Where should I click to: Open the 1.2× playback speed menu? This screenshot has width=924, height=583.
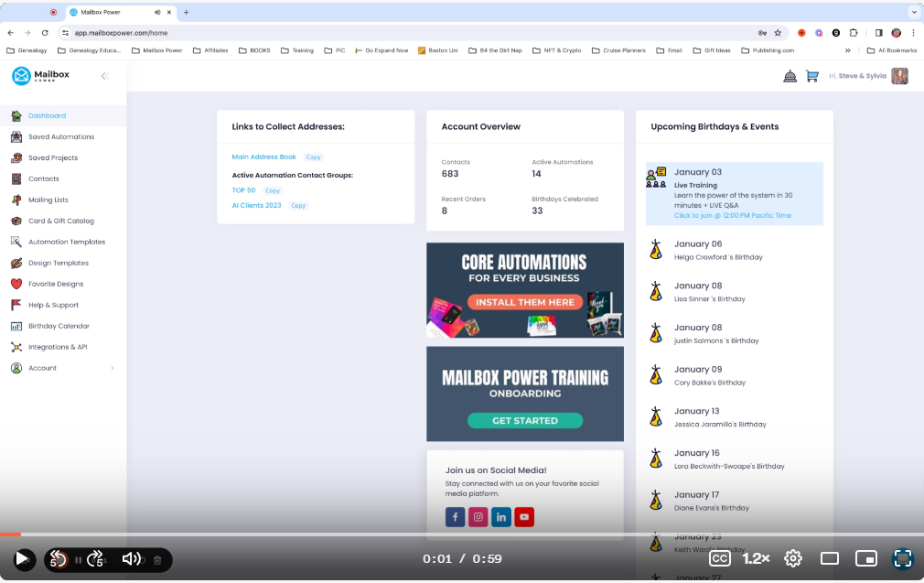coord(756,558)
